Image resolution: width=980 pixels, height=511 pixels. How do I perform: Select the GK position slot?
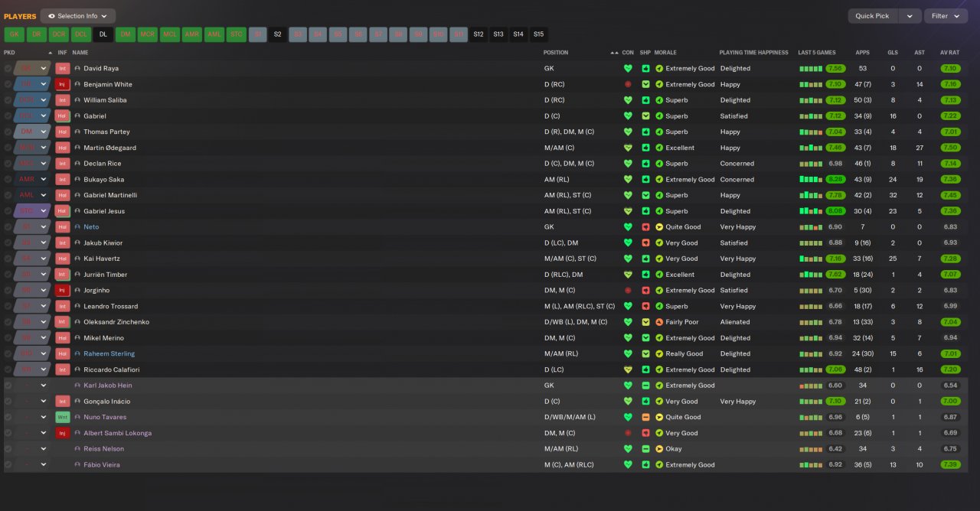coord(15,34)
